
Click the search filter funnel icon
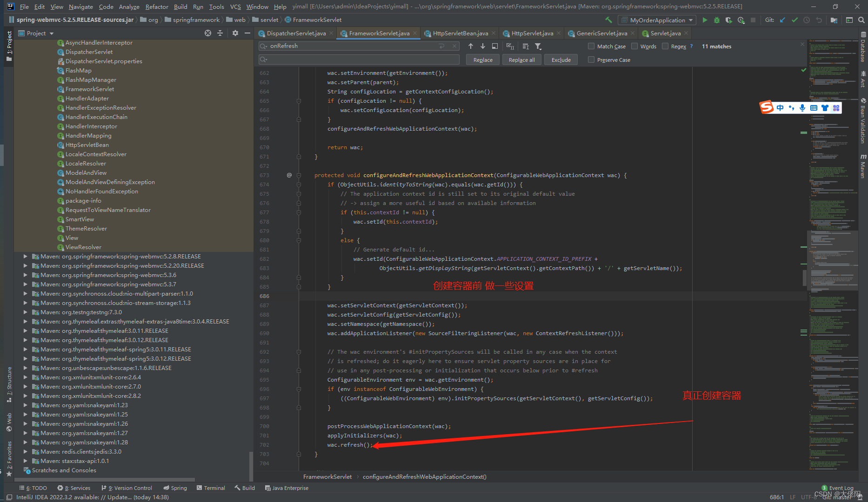pos(538,46)
